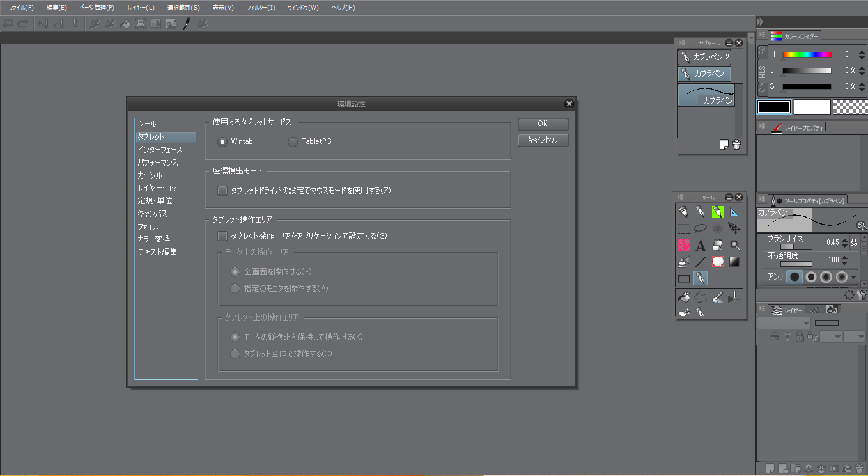Screen dimensions: 868x476
Task: Select インターフェース in the preferences list
Action: 160,150
